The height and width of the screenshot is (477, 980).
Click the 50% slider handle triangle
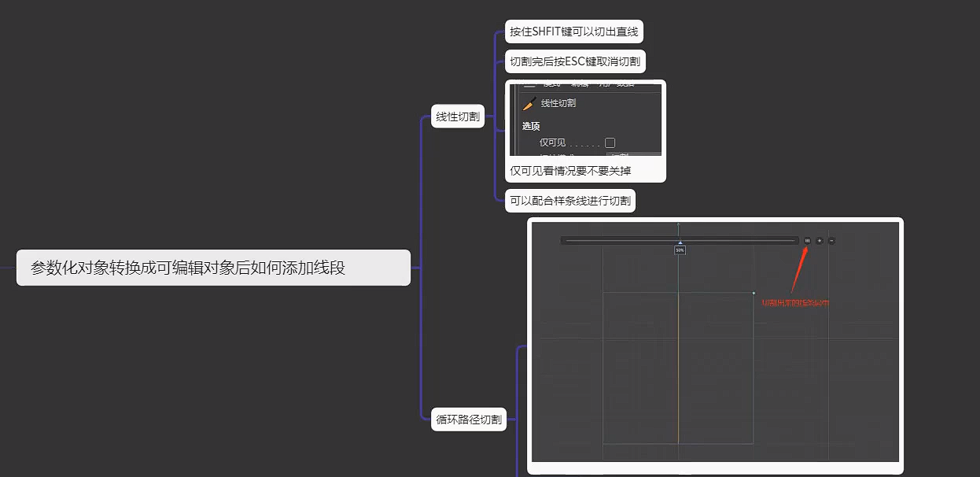680,243
